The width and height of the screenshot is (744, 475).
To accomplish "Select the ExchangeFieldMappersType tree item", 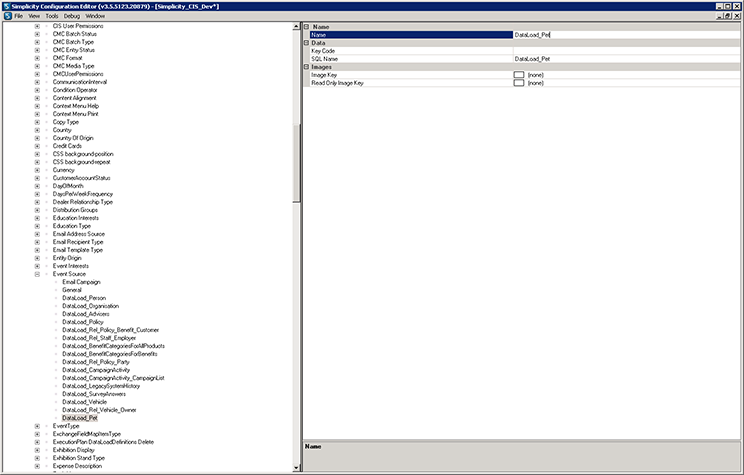I will pyautogui.click(x=87, y=434).
